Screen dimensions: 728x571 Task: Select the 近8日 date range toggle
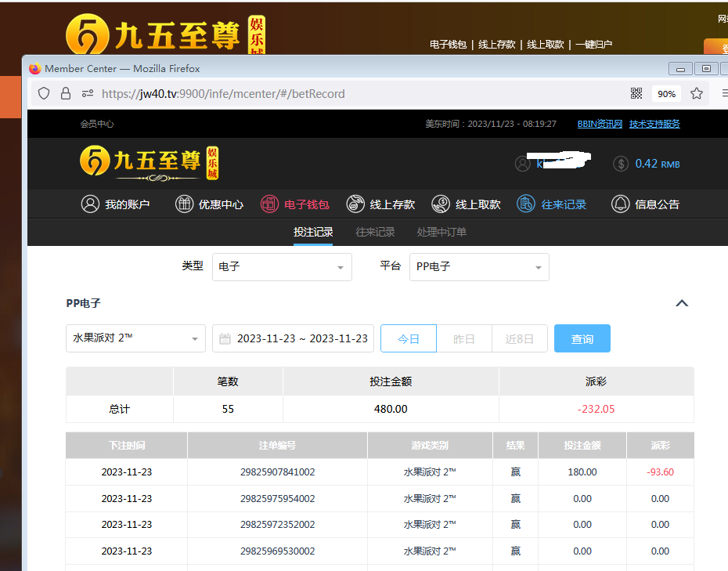click(520, 339)
